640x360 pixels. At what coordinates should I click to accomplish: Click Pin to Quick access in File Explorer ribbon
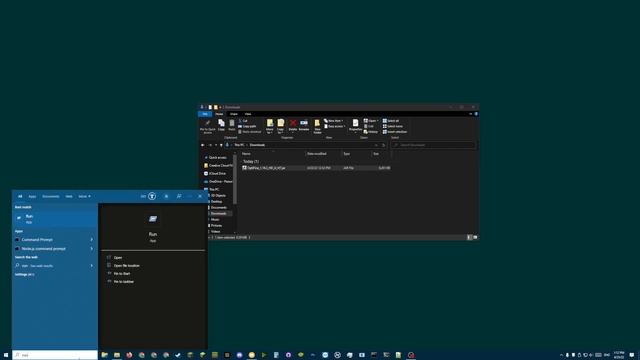(x=207, y=127)
